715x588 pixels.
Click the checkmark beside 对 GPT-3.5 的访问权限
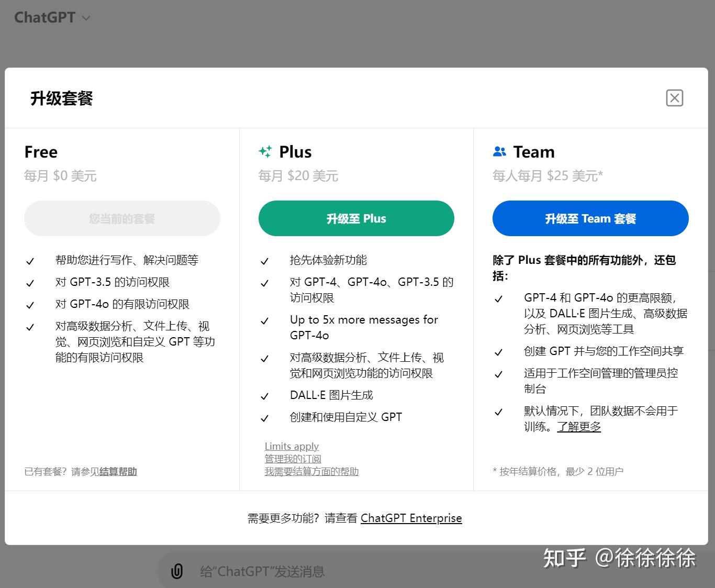click(30, 283)
